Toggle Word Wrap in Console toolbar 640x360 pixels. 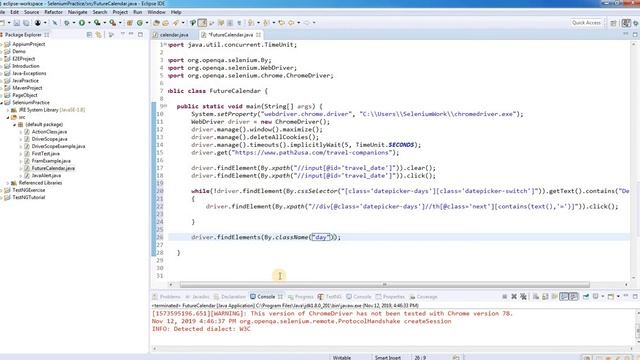pos(554,296)
